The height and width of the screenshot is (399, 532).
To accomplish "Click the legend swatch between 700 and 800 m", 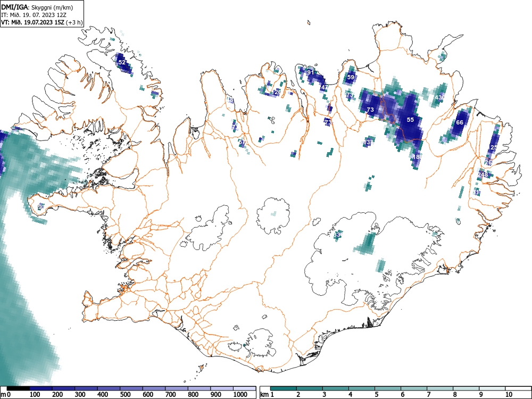I will pos(177,388).
